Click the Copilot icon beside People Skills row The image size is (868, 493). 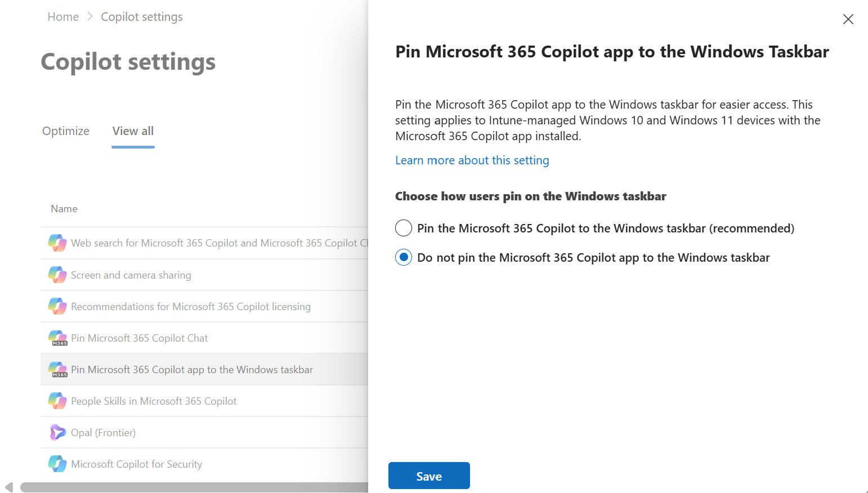(x=57, y=401)
